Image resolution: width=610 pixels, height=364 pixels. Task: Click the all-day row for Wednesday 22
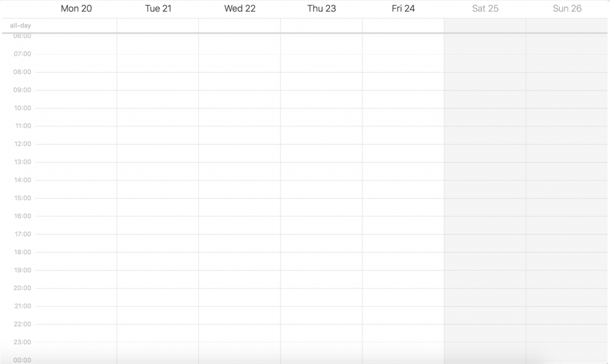click(239, 26)
